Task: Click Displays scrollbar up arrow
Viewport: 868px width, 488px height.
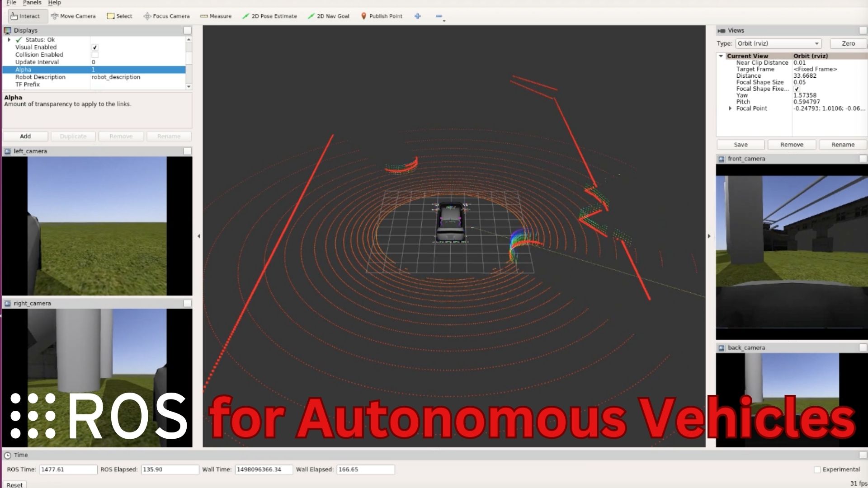Action: click(x=189, y=40)
